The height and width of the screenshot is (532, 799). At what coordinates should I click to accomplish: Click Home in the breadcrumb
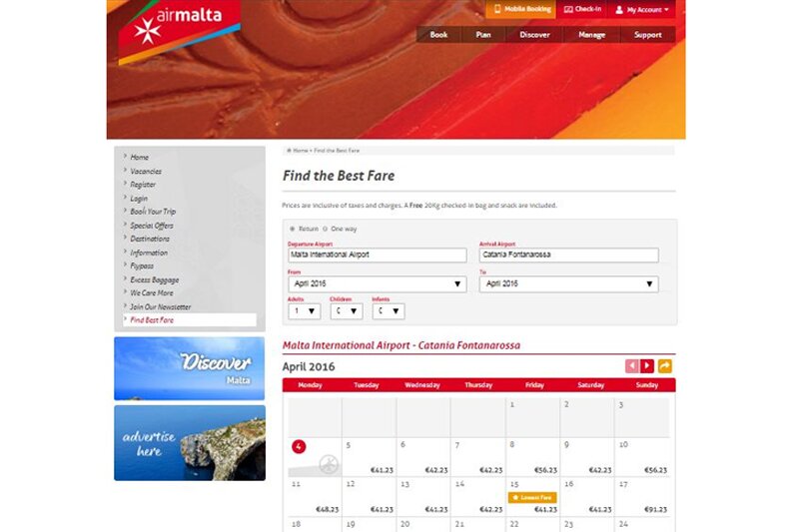(x=301, y=151)
